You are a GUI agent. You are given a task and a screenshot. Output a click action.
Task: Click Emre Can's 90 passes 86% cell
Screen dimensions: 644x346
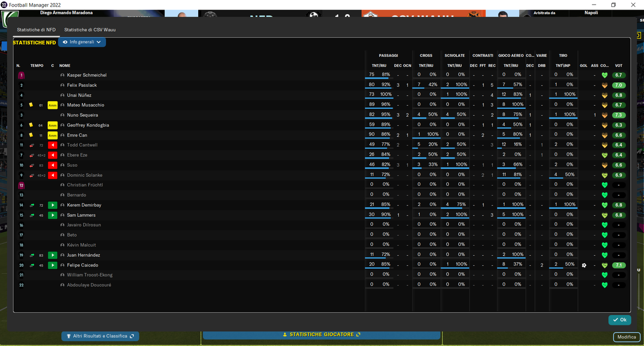click(x=379, y=135)
